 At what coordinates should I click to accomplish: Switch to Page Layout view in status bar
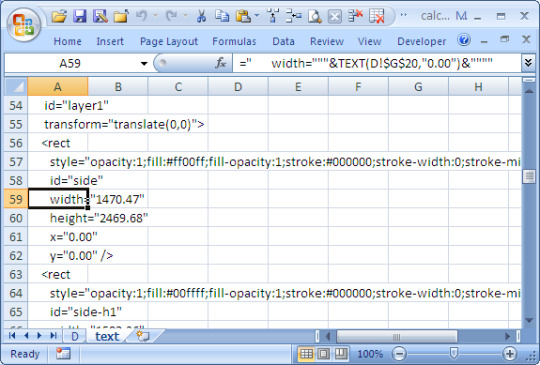(323, 353)
